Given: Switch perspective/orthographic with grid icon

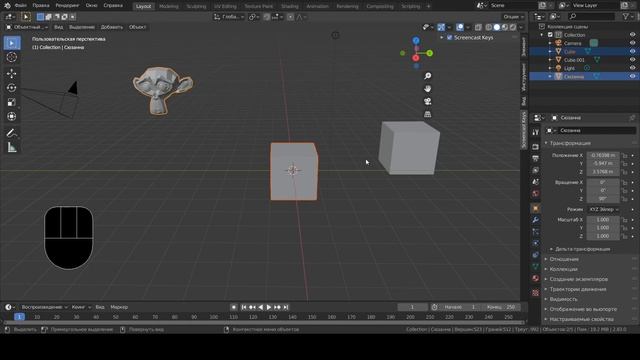Looking at the screenshot, I should coord(427,114).
